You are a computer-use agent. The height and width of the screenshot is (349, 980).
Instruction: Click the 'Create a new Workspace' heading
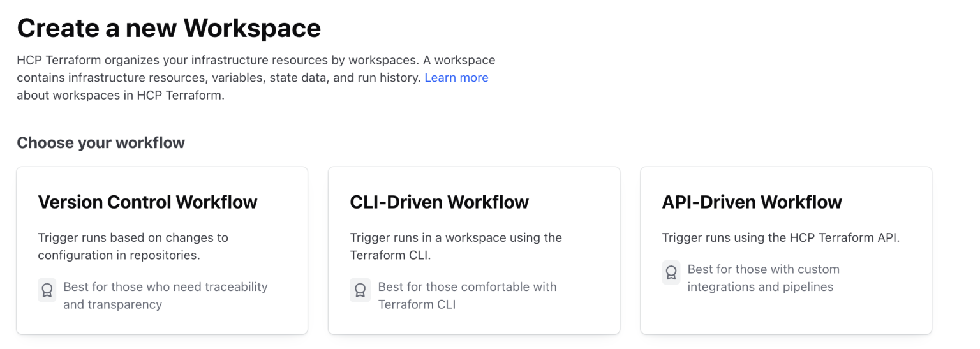(x=168, y=28)
